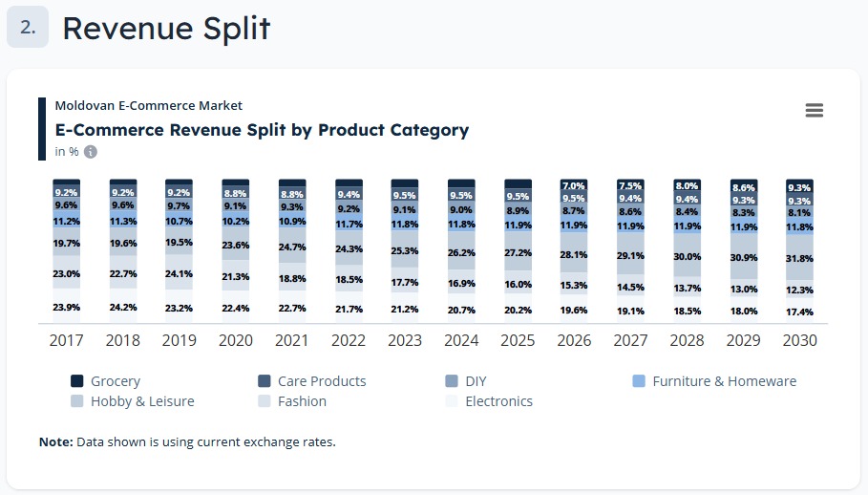Click the 31.8% Hobby & Leisure segment
The image size is (868, 495).
tap(799, 258)
